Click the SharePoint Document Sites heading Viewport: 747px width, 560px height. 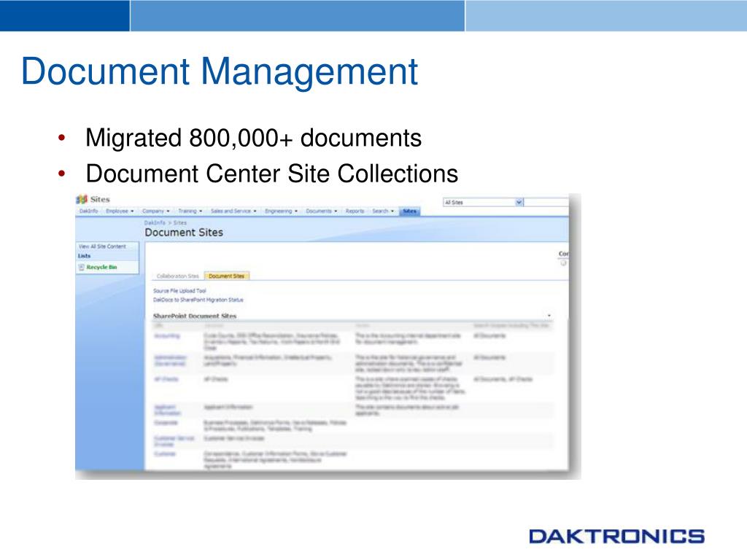pyautogui.click(x=194, y=316)
